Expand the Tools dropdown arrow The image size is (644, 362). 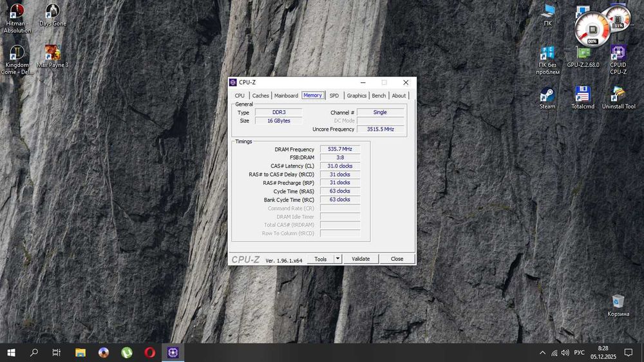(337, 259)
